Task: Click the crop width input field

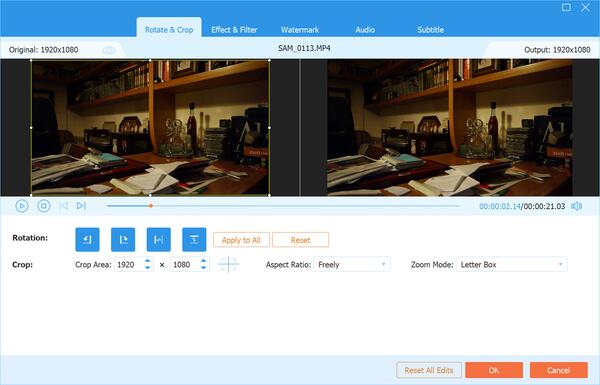Action: [129, 264]
